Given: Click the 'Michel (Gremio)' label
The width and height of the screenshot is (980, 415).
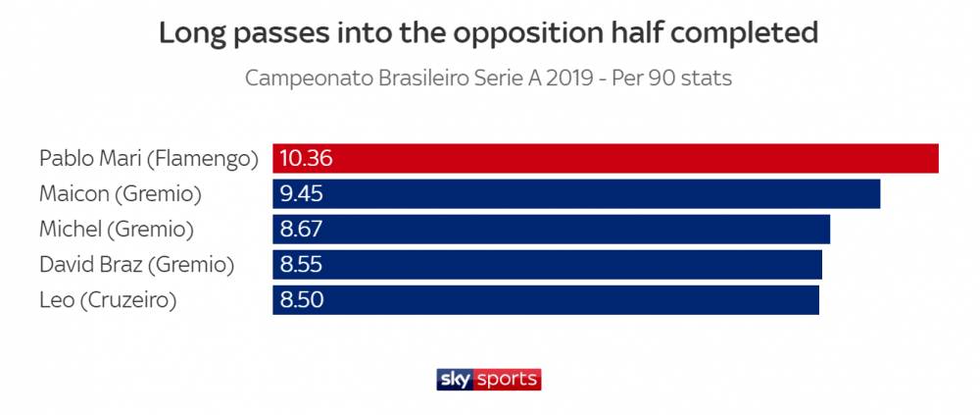Looking at the screenshot, I should (x=117, y=229).
